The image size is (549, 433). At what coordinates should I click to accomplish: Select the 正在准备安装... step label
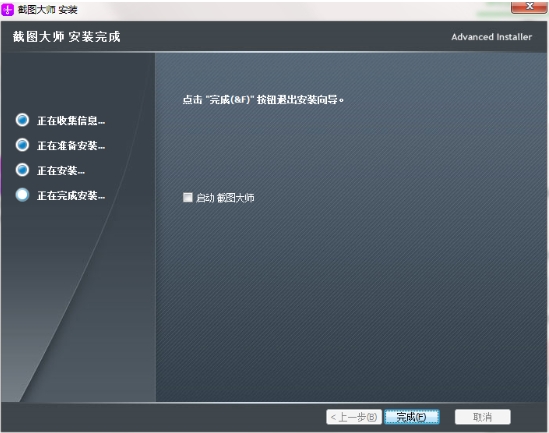click(71, 146)
